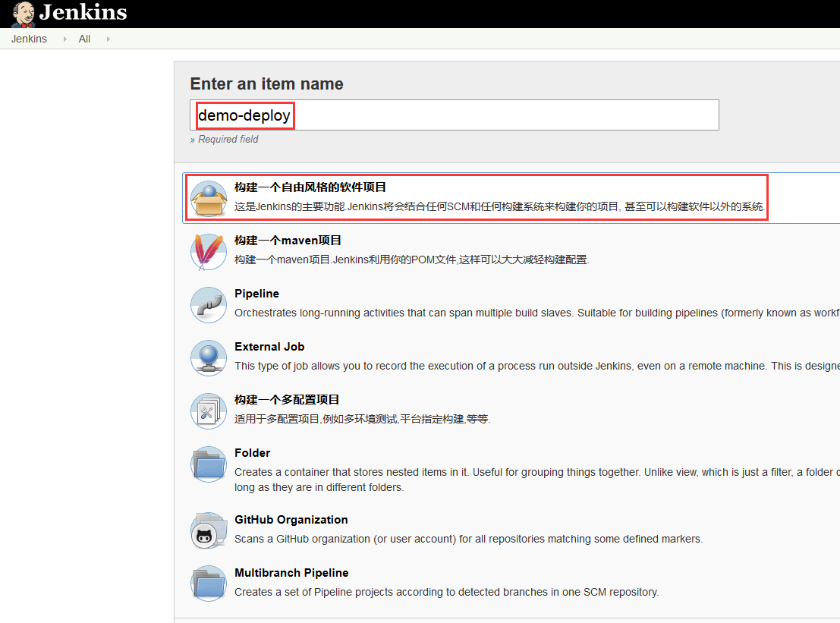The image size is (840, 623).
Task: Click the 适用于多配置项目 description
Action: pos(362,419)
